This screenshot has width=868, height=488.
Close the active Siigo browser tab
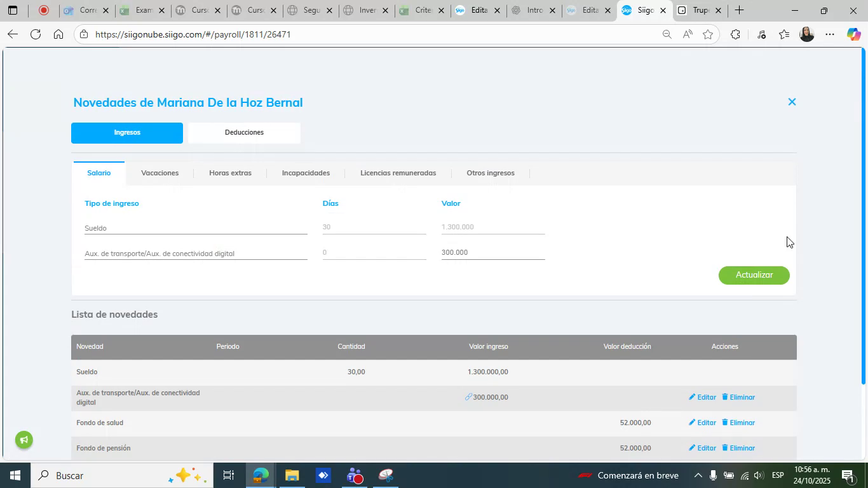coord(663,10)
